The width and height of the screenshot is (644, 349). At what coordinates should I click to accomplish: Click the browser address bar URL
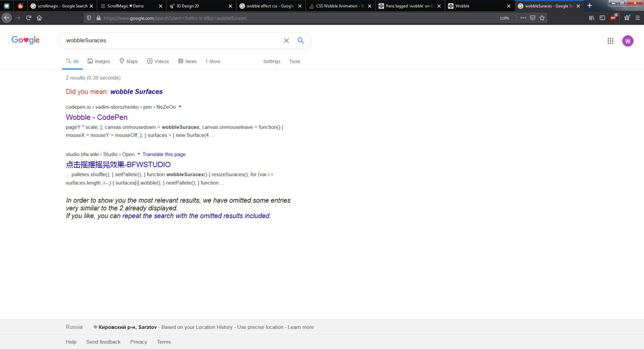[175, 18]
